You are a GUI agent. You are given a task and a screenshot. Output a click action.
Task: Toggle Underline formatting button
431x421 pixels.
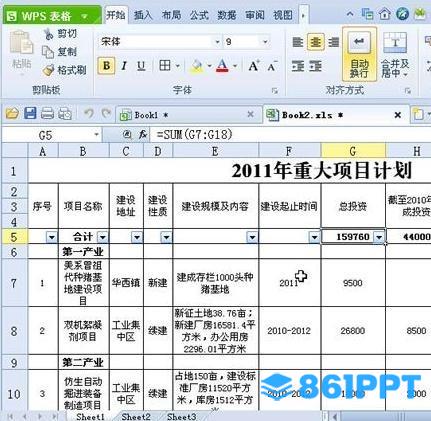141,66
